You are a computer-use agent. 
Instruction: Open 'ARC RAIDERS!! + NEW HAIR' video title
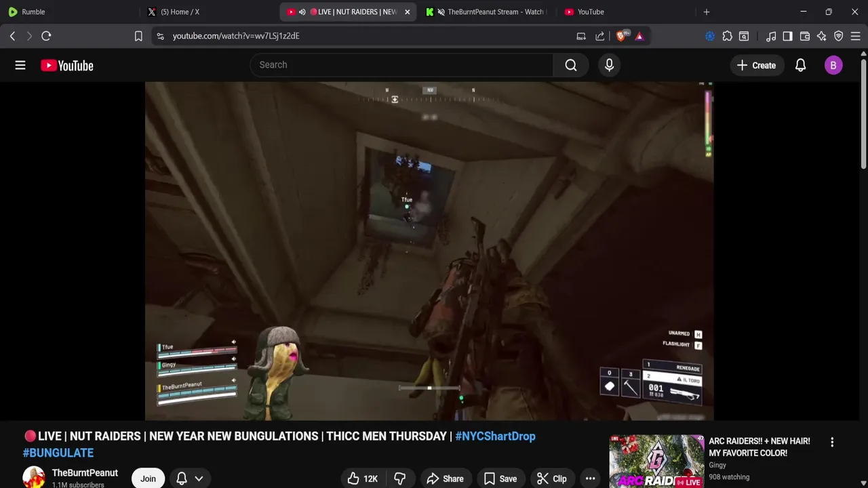[x=759, y=447]
